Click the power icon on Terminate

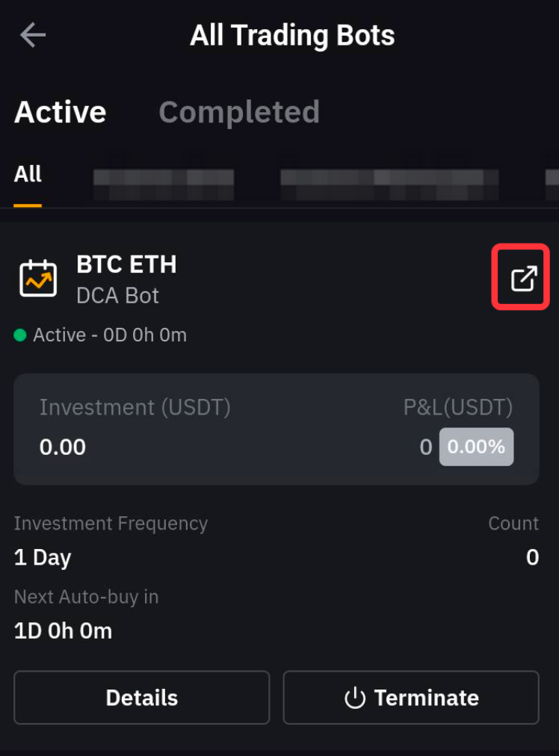pyautogui.click(x=354, y=698)
